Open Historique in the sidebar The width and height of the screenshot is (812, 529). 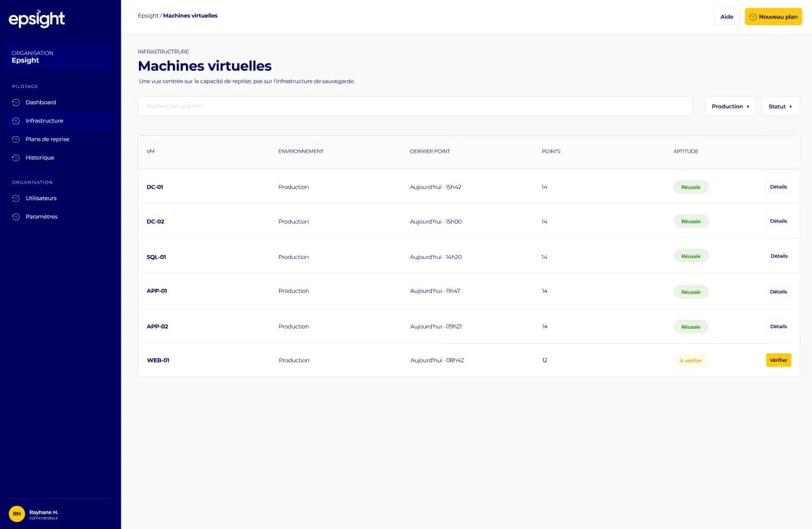point(60,158)
